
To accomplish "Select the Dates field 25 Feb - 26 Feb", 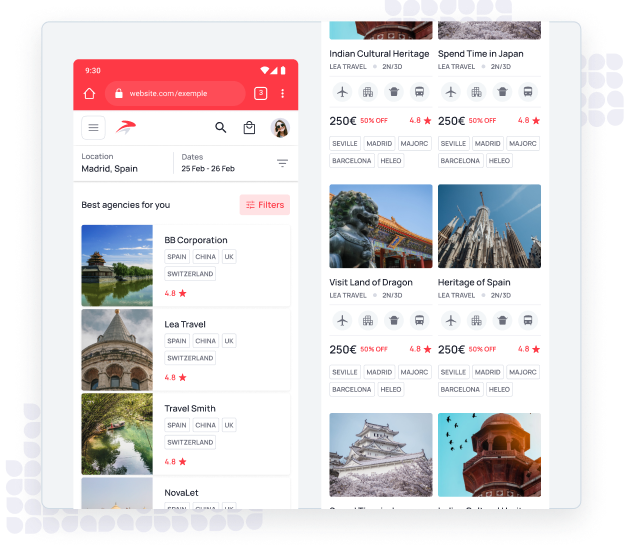I will click(208, 163).
